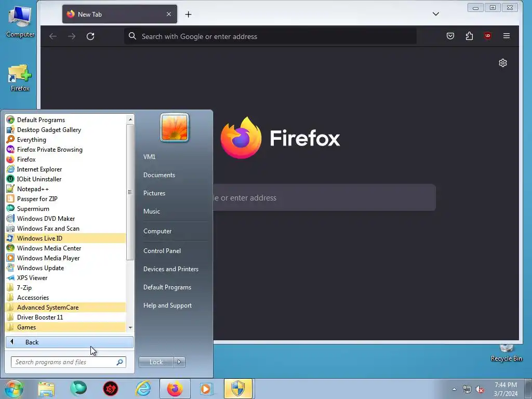Expand the Advanced SystemCare folder

66,307
